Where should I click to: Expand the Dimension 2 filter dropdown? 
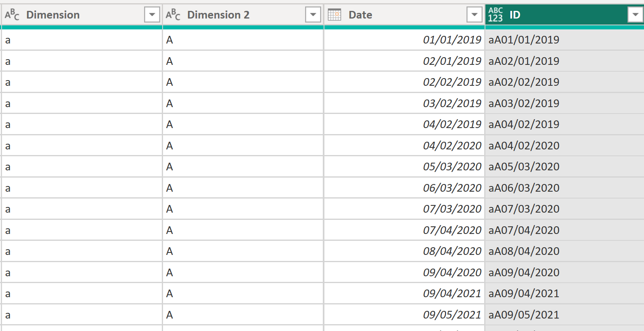tap(313, 15)
